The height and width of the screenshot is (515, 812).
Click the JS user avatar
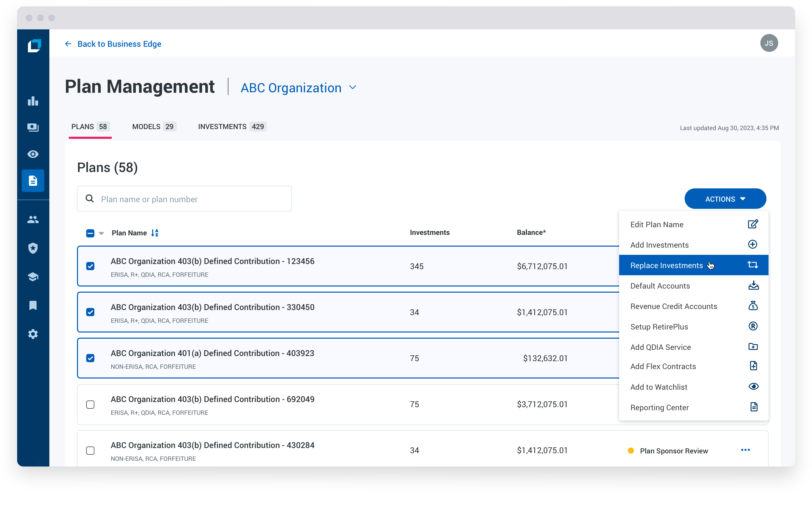click(x=769, y=43)
